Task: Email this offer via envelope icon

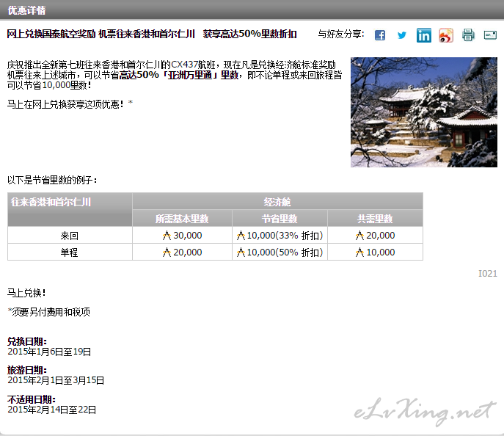Action: [x=490, y=35]
